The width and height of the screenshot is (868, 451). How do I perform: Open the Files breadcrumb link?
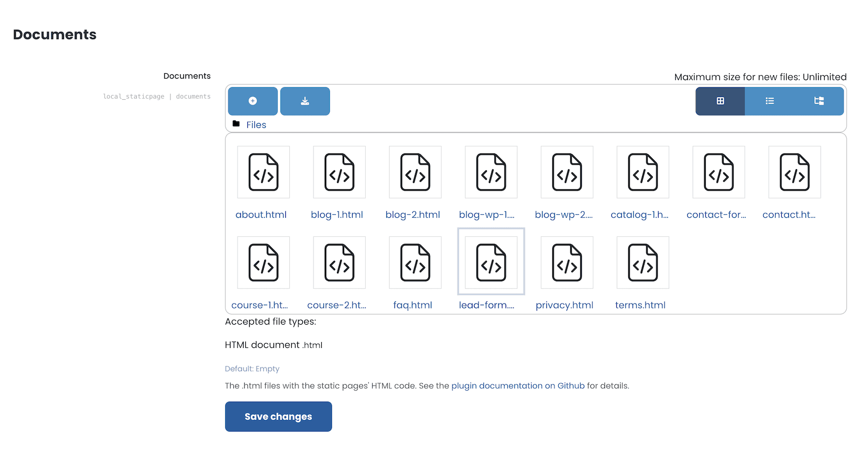256,125
